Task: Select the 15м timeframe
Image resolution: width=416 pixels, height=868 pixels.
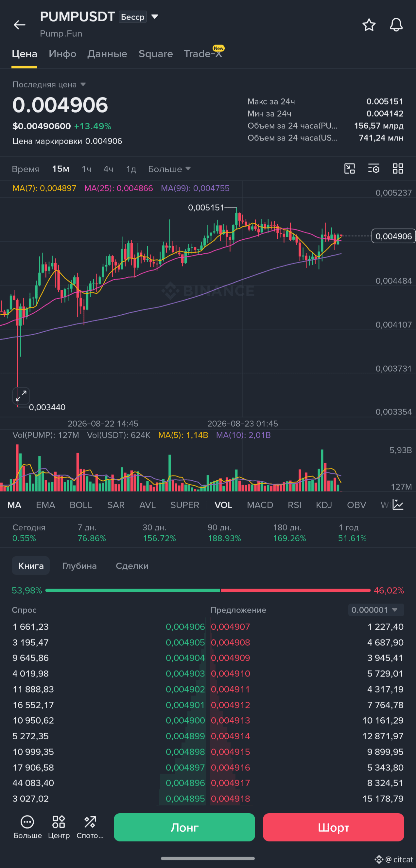Action: tap(61, 169)
